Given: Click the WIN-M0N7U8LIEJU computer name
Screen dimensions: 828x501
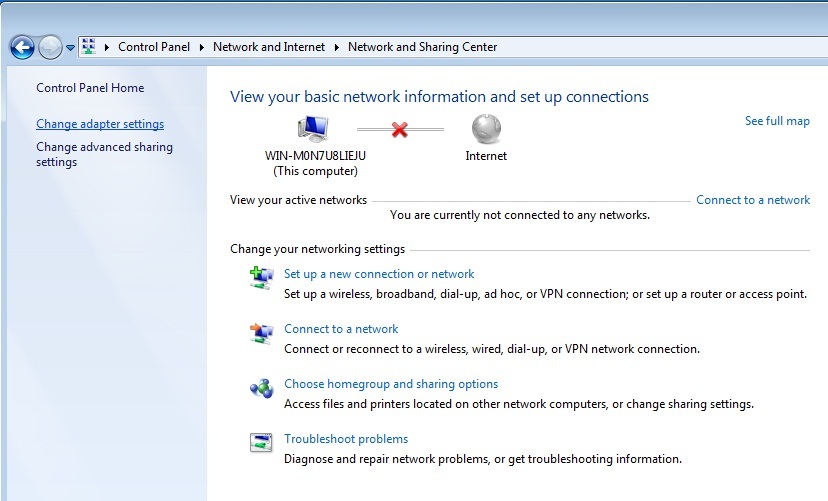Looking at the screenshot, I should pyautogui.click(x=315, y=156).
